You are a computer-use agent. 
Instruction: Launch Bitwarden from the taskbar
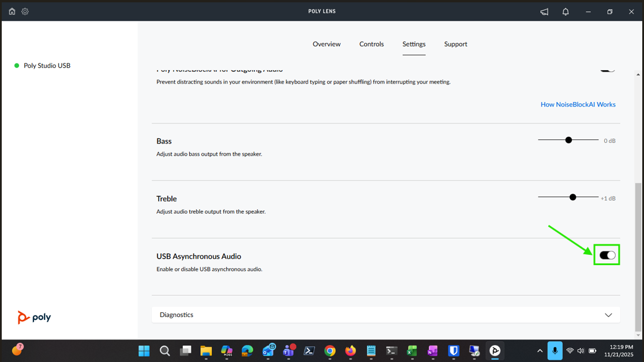coord(454,350)
